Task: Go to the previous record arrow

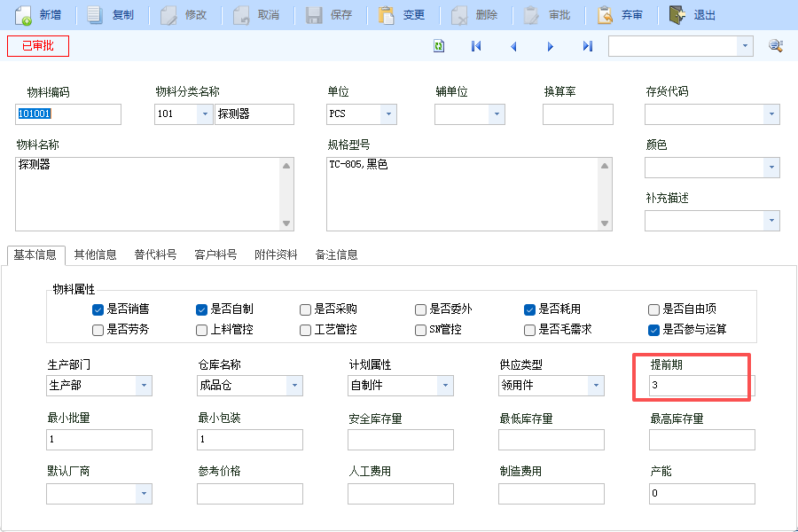Action: click(x=513, y=46)
